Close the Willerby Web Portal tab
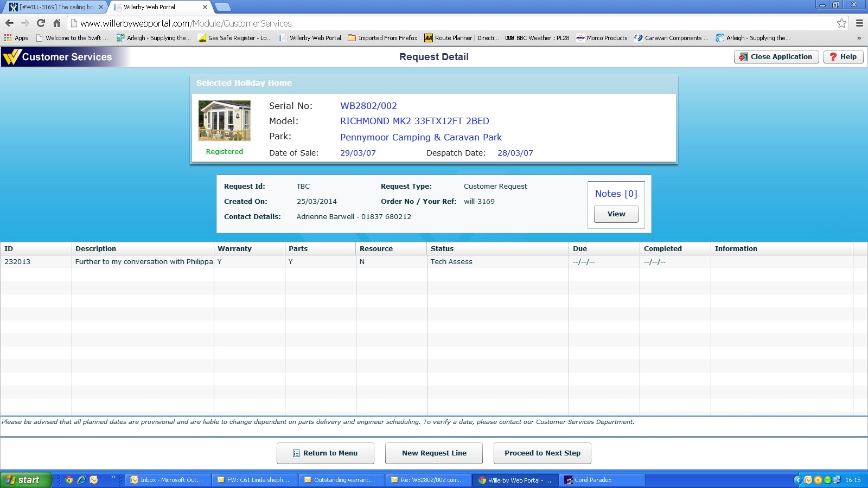868x488 pixels. click(x=205, y=7)
